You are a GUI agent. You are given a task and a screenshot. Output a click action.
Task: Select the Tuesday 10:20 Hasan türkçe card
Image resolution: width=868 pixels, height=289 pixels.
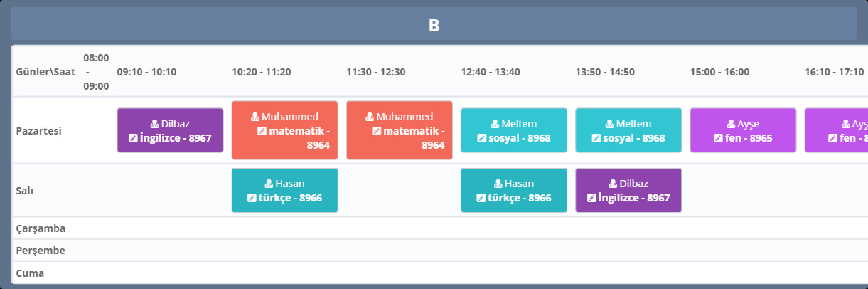284,190
